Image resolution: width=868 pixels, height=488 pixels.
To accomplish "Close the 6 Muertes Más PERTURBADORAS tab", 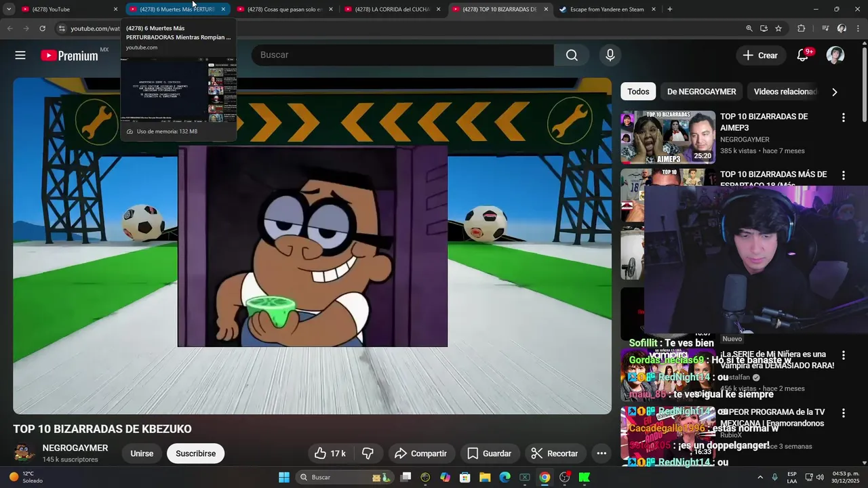I will click(223, 9).
